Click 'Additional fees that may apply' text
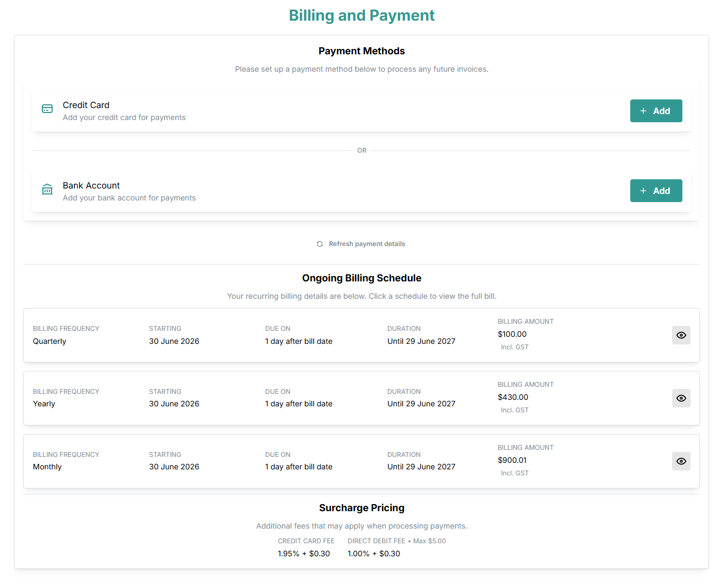728x584 pixels. click(x=362, y=526)
